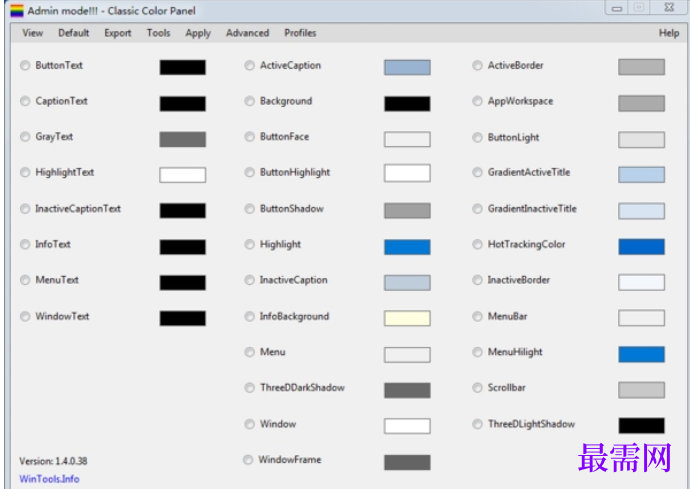Select the ThreeDDarkShadow radio button

pos(250,388)
